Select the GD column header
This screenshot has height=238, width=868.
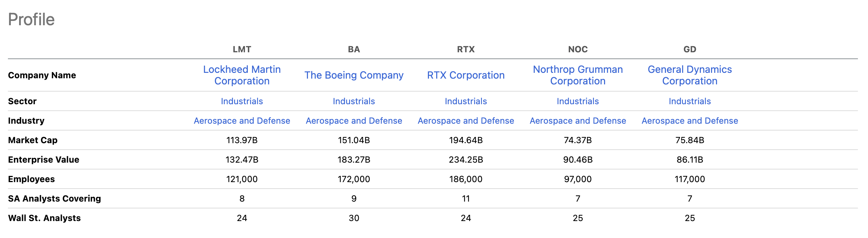690,49
